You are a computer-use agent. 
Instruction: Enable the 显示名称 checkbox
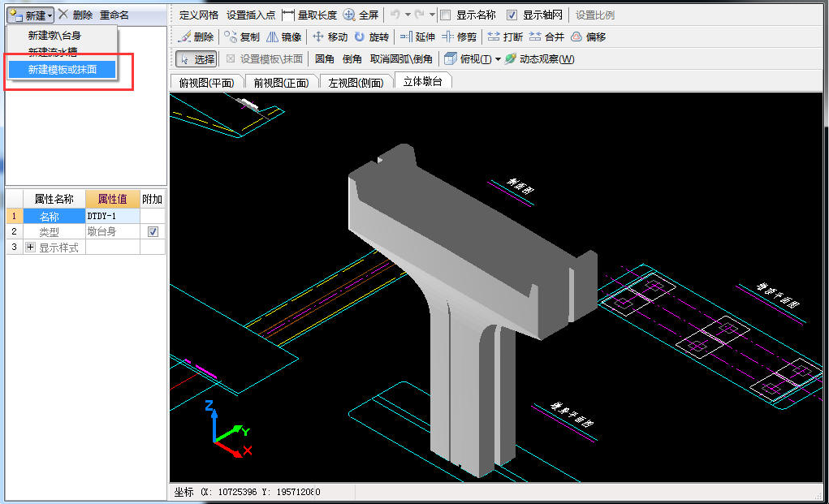(445, 15)
